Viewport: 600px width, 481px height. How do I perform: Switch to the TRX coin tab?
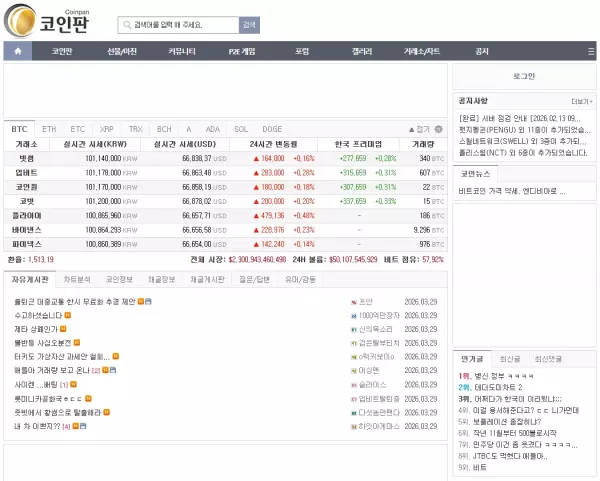tap(135, 129)
